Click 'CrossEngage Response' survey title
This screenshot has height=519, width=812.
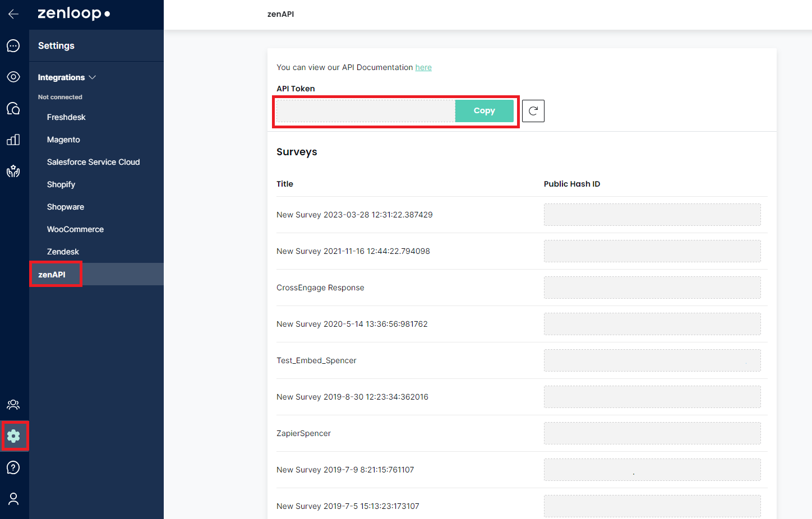320,288
